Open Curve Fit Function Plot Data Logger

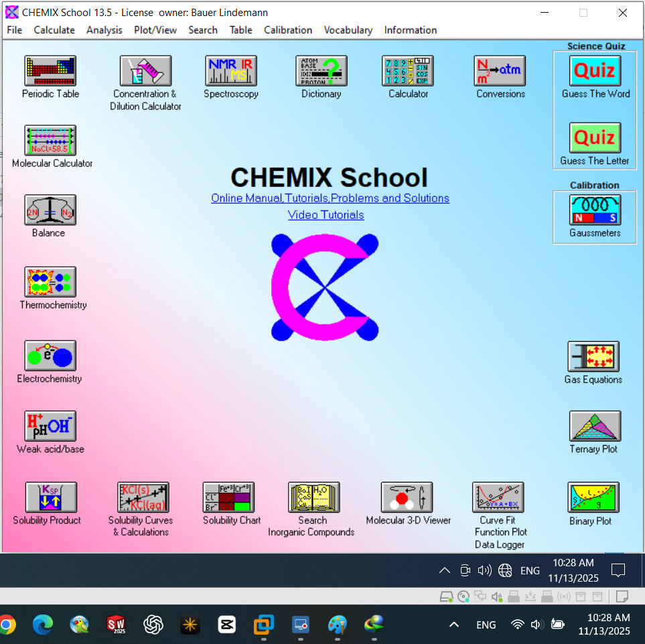(498, 497)
